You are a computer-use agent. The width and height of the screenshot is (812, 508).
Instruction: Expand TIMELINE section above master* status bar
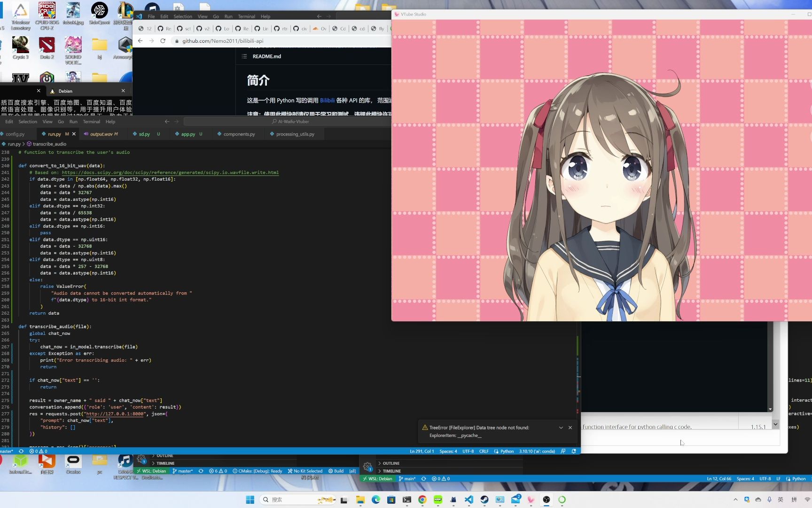pyautogui.click(x=163, y=463)
